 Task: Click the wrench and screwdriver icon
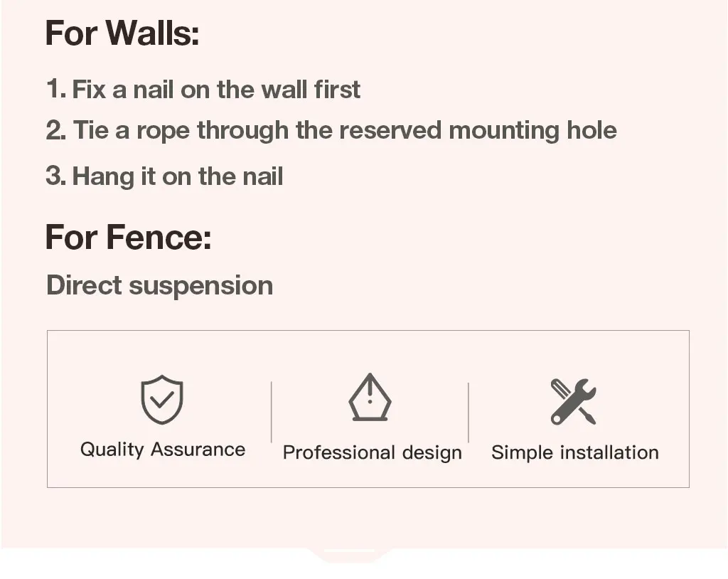[574, 401]
